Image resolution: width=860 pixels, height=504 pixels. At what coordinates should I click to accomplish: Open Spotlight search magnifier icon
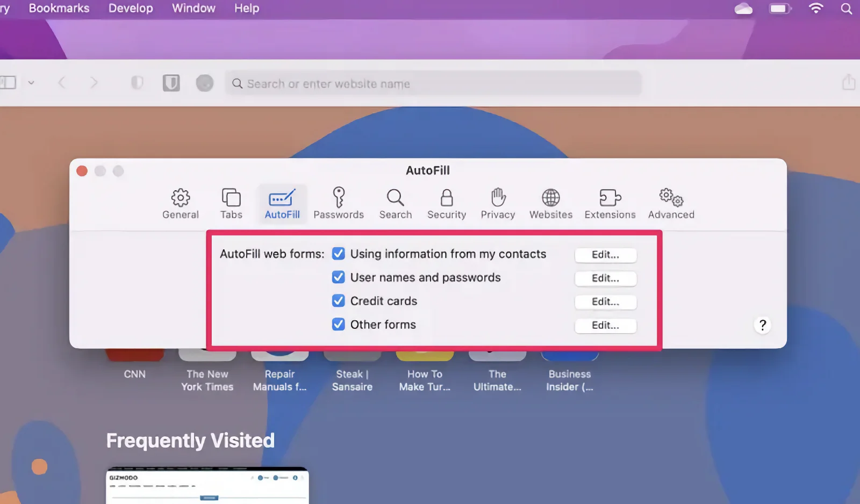click(x=847, y=9)
